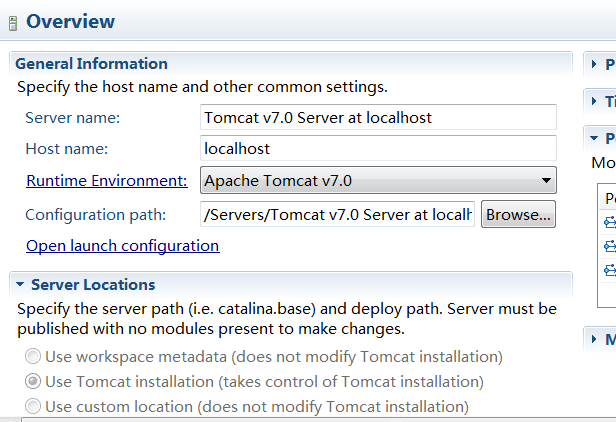Click into the Configuration path field

tap(337, 214)
